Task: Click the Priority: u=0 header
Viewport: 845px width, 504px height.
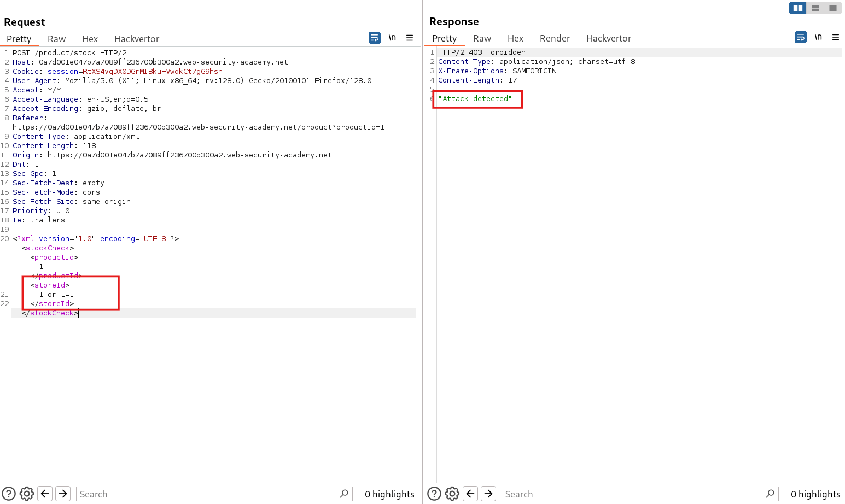Action: [x=41, y=210]
